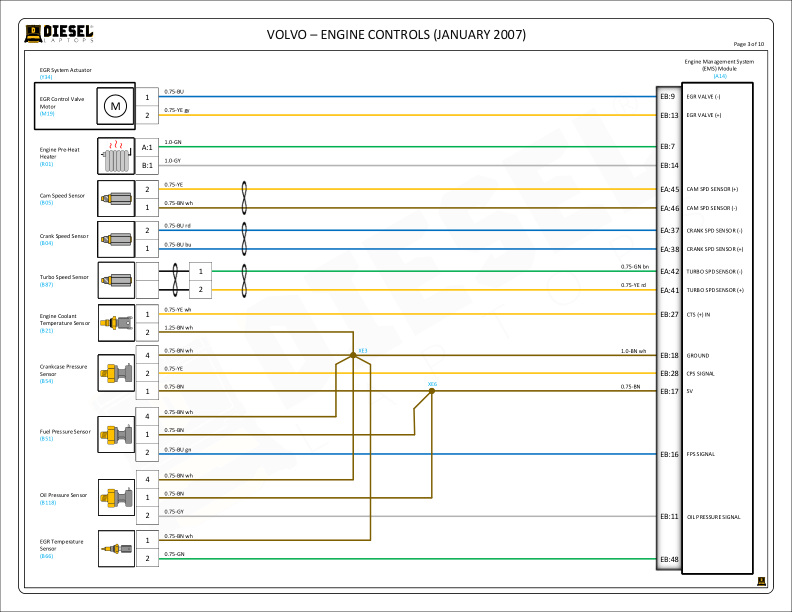
Task: Click the XE6 splice label
Action: (432, 384)
